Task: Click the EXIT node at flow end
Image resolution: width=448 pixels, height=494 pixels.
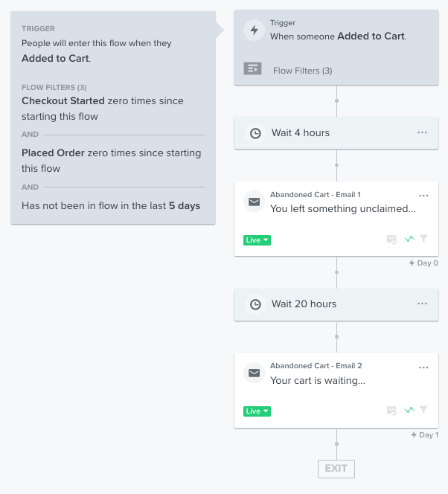Action: (336, 468)
